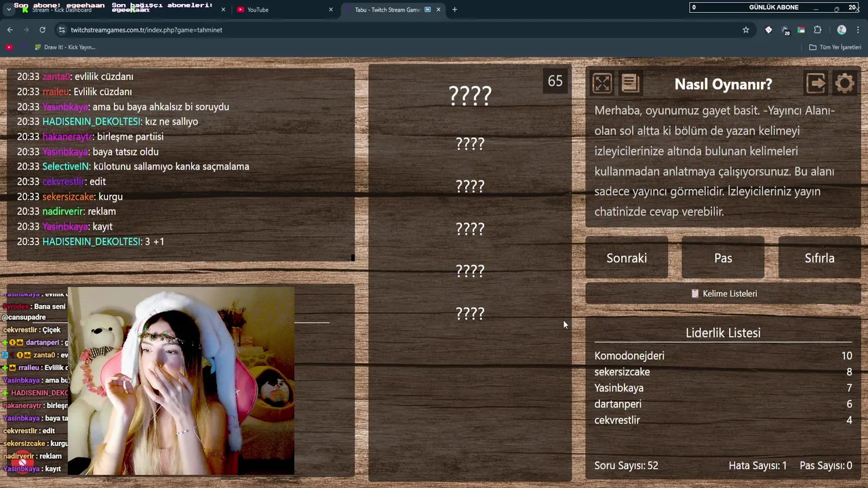Click the clipboard icon next to Kelime Listeleri
The width and height of the screenshot is (868, 488).
point(695,293)
